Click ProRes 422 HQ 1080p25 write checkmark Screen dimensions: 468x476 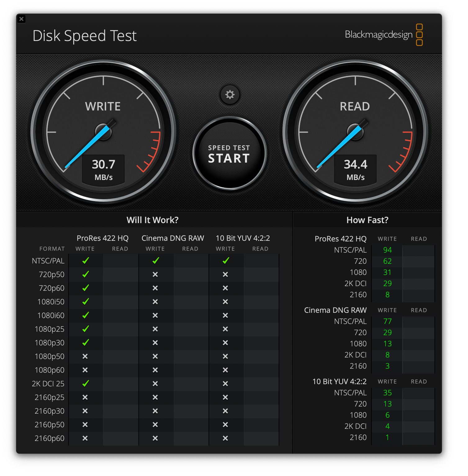85,329
